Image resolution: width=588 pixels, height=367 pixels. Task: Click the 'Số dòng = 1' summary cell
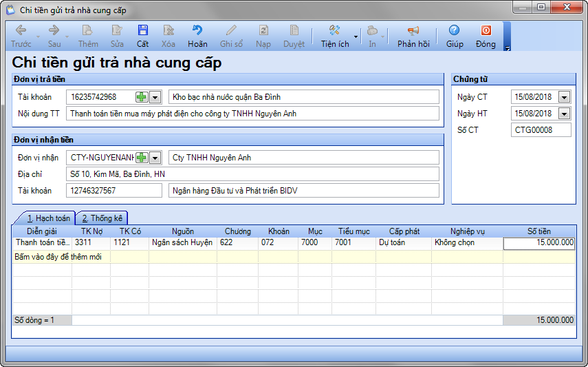(42, 320)
